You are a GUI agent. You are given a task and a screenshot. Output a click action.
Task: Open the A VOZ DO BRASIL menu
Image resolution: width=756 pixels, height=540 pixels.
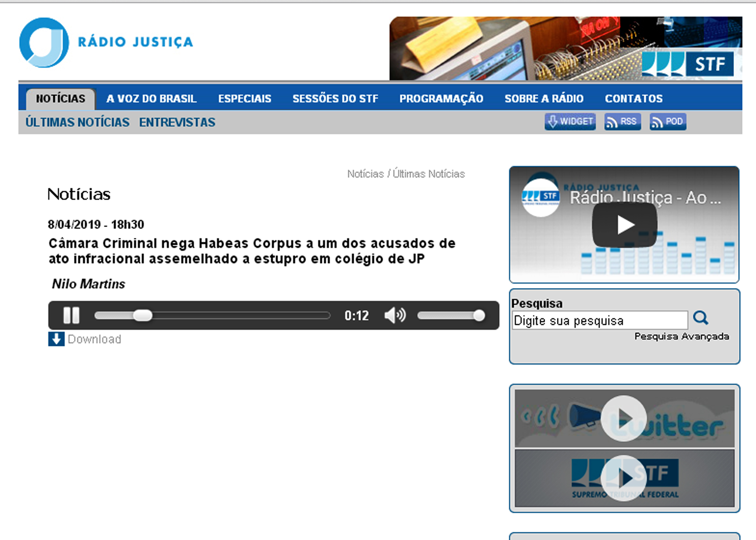[151, 99]
